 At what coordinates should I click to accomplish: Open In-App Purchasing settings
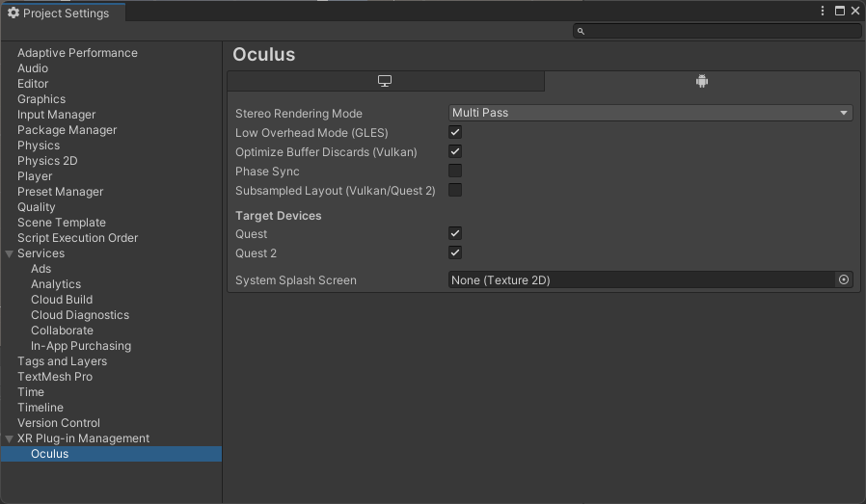(x=81, y=346)
